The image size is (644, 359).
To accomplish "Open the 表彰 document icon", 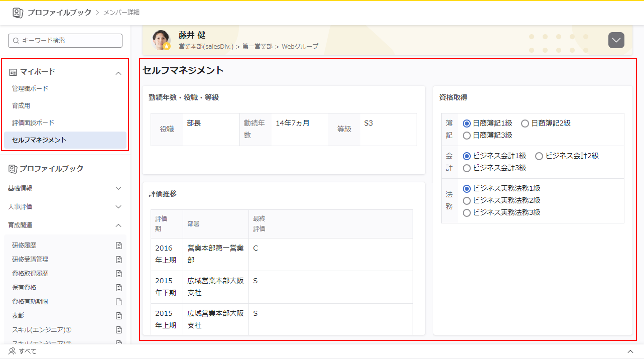I will tap(119, 315).
